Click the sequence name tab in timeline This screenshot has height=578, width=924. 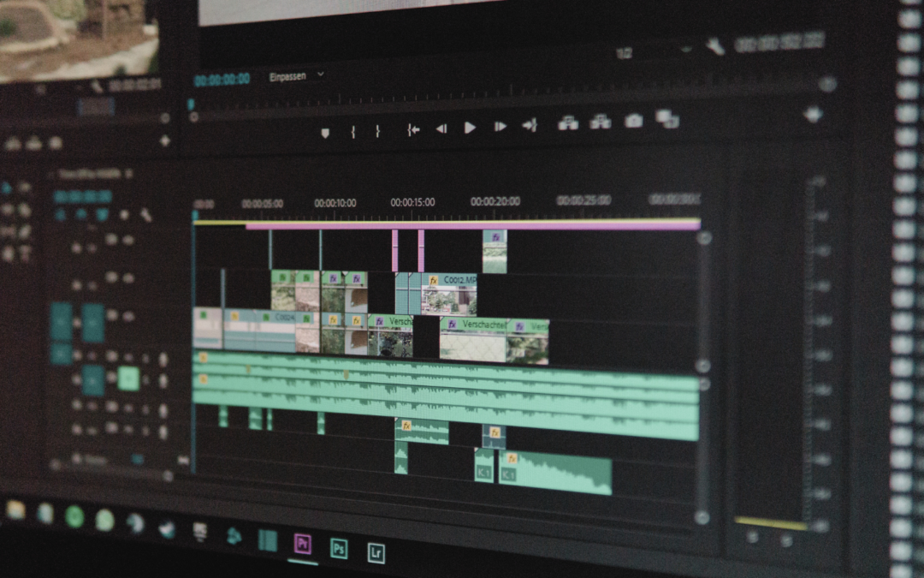pyautogui.click(x=90, y=174)
